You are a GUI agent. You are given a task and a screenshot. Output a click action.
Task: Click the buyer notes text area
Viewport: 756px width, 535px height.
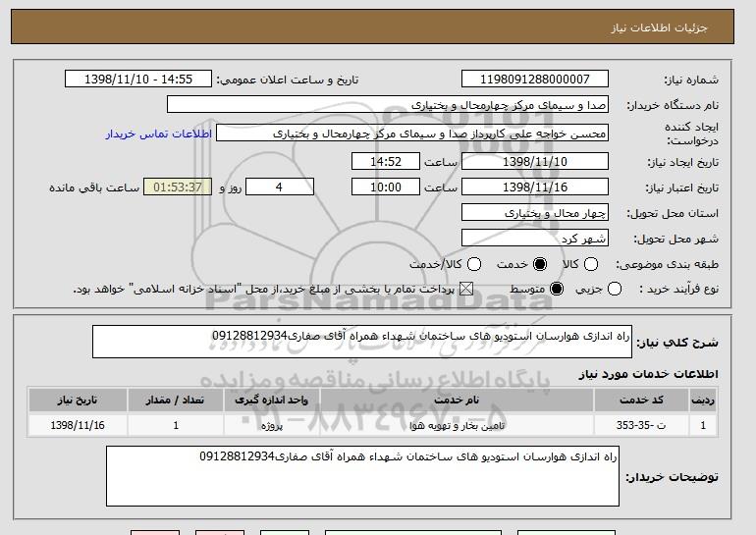[x=362, y=476]
